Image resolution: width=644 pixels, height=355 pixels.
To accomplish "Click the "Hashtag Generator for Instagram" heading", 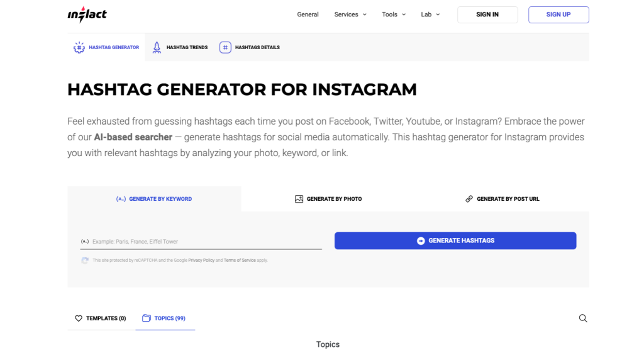I will coord(242,89).
